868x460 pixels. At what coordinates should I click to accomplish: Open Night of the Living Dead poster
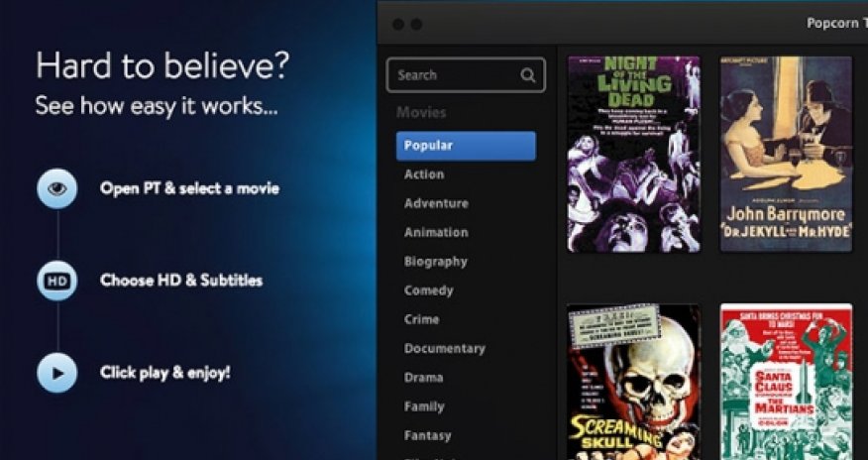coord(634,154)
